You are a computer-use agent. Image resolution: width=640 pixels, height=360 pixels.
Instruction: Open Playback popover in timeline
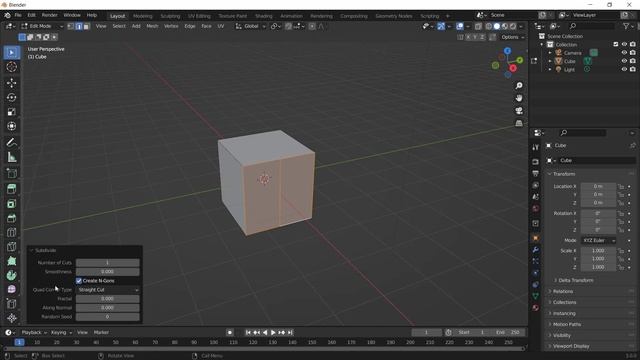tap(34, 333)
